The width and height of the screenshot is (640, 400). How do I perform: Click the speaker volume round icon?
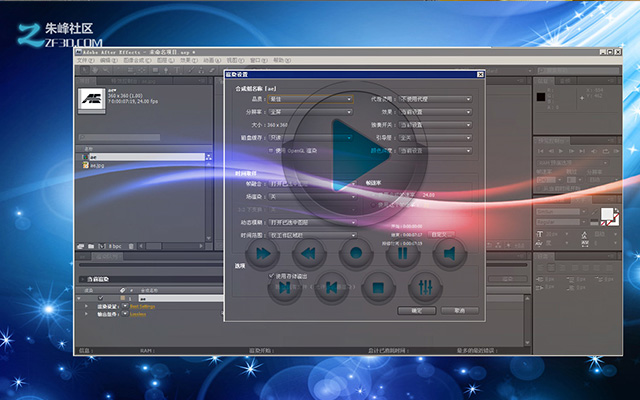coord(449,253)
